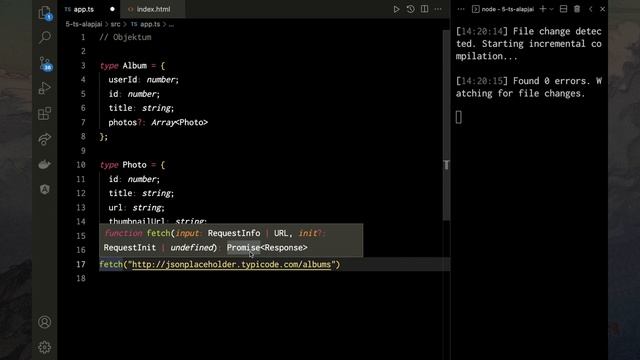This screenshot has height=360, width=640.
Task: Open the Search view in activity bar
Action: pos(44,37)
